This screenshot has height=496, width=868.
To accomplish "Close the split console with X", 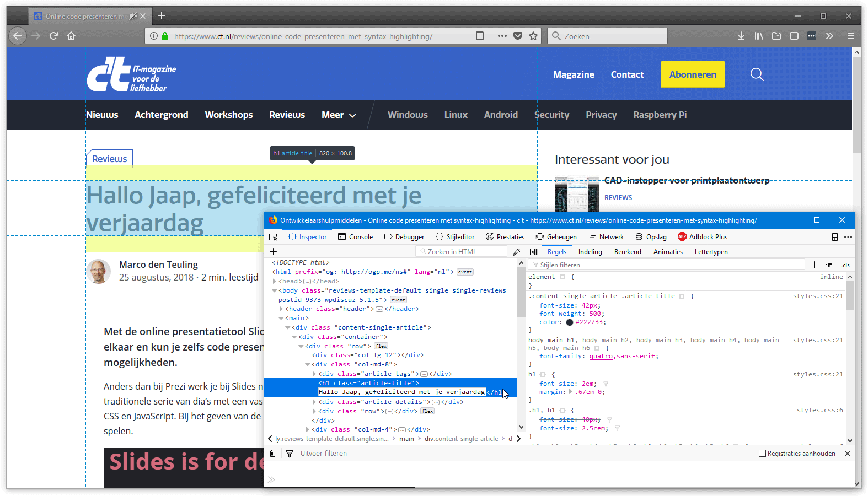I will coord(847,454).
